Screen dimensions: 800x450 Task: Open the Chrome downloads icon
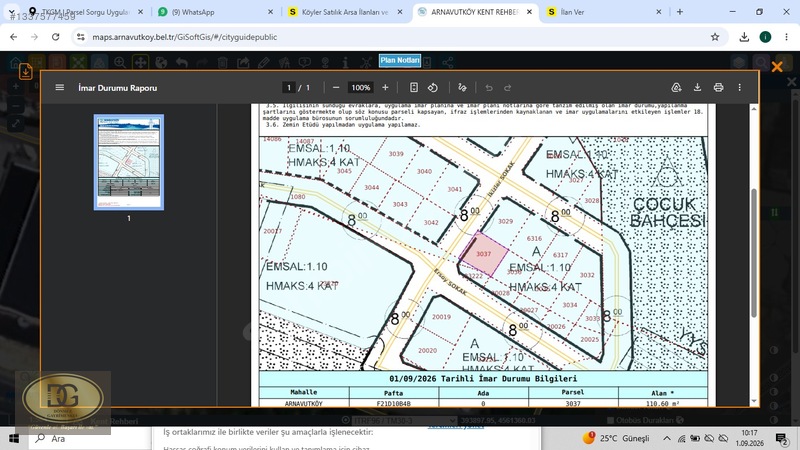[x=744, y=37]
